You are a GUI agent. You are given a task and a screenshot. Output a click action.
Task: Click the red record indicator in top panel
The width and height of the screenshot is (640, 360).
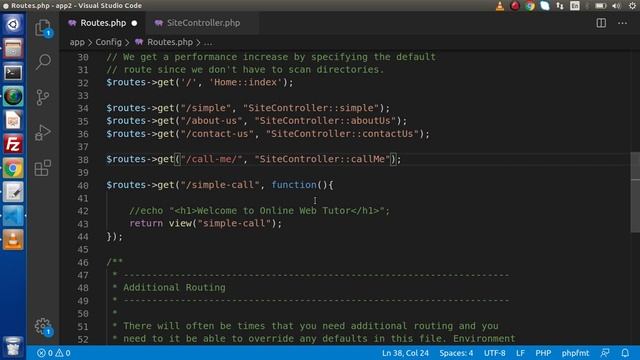click(x=515, y=6)
